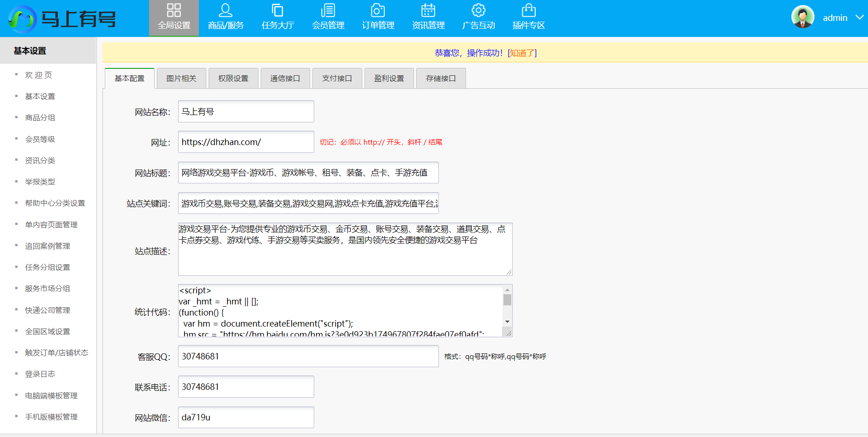This screenshot has height=437, width=868.
Task: Open the 插件专区 bag icon
Action: tap(528, 11)
